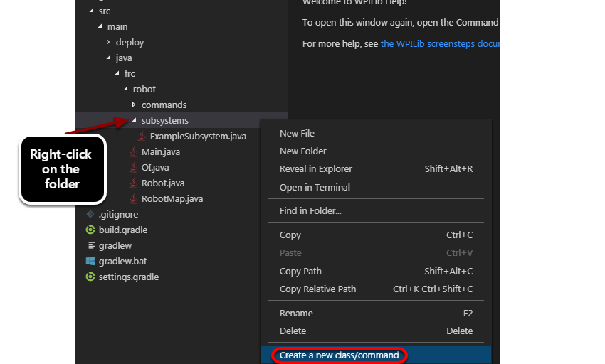The width and height of the screenshot is (605, 364).
Task: Select the deploy folder label
Action: 130,43
